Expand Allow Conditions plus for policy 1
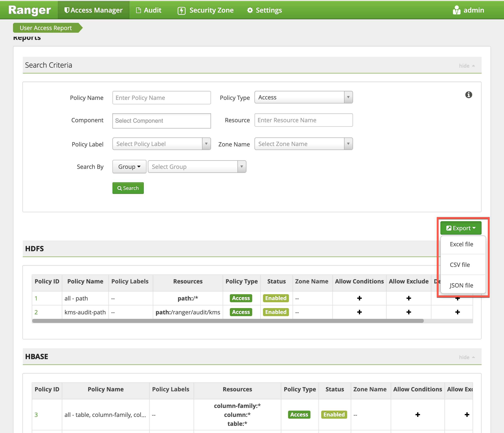Viewport: 504px width, 433px height. click(359, 298)
